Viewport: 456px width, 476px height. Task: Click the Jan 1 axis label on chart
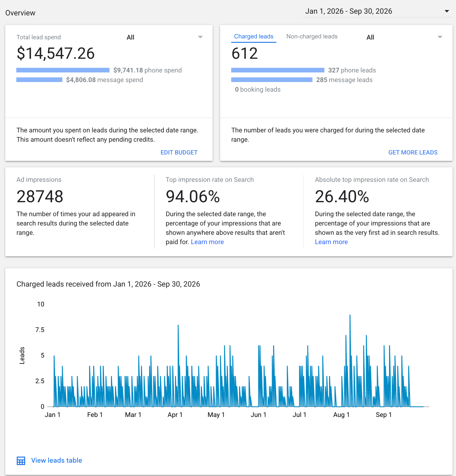(52, 415)
